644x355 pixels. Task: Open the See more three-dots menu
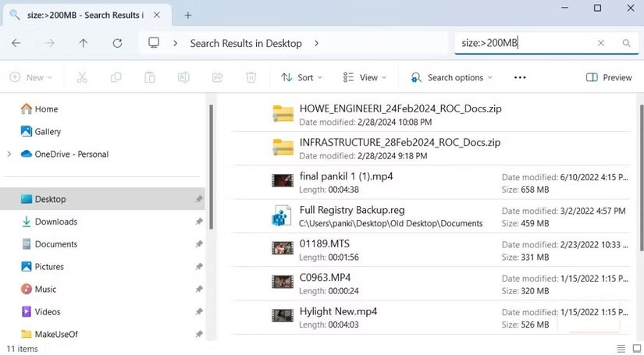click(520, 77)
